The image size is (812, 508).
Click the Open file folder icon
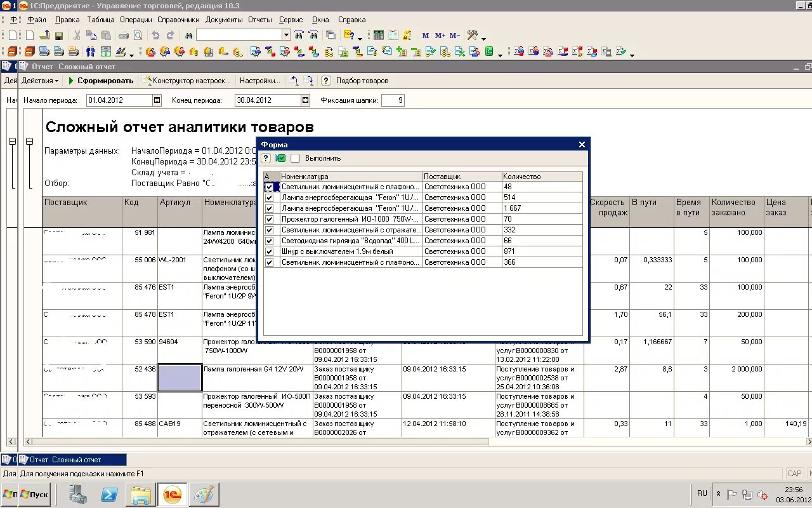[44, 36]
